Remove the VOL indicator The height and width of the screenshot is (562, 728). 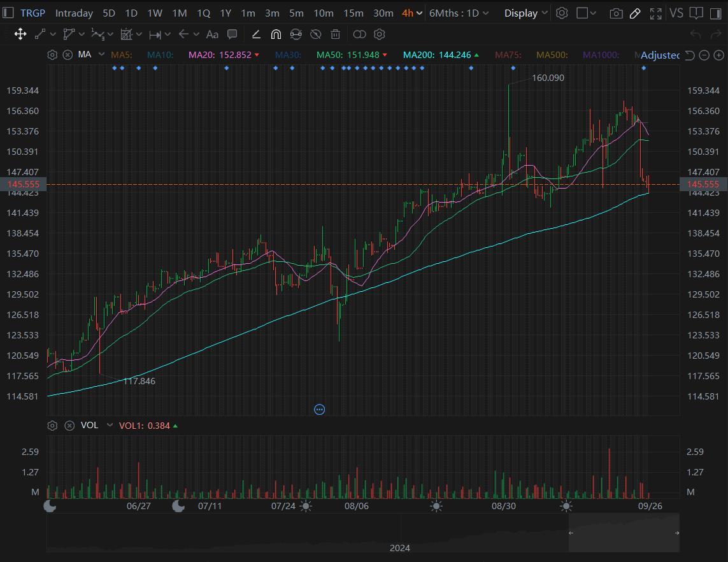click(69, 426)
